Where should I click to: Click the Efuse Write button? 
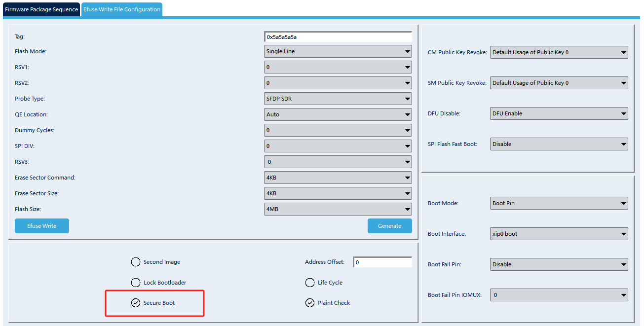(42, 226)
